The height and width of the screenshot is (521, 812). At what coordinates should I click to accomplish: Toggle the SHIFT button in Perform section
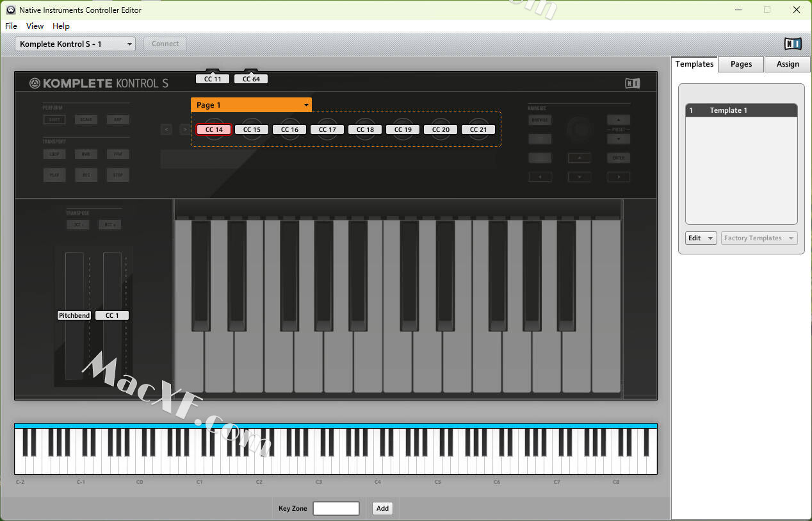(54, 120)
